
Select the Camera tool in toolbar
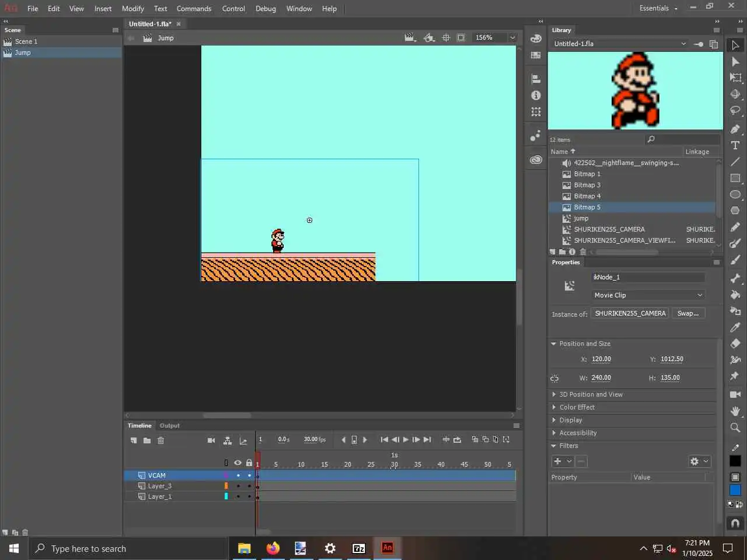735,395
